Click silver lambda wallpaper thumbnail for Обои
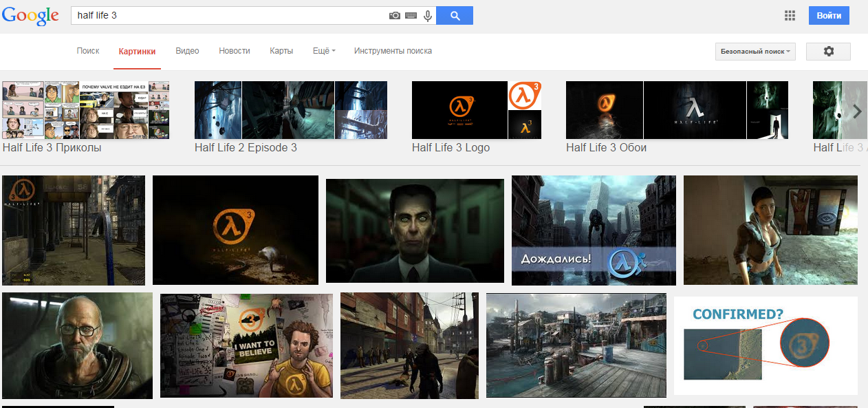 click(x=695, y=110)
